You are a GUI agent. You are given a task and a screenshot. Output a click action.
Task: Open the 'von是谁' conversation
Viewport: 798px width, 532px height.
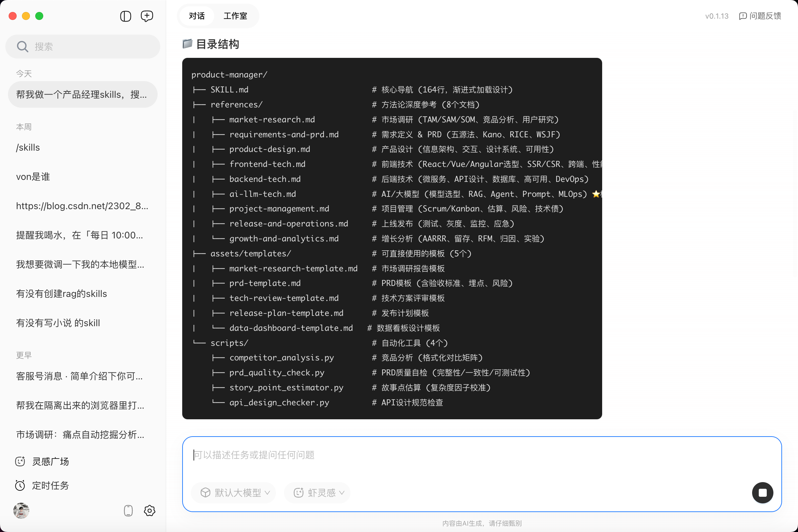pos(33,177)
